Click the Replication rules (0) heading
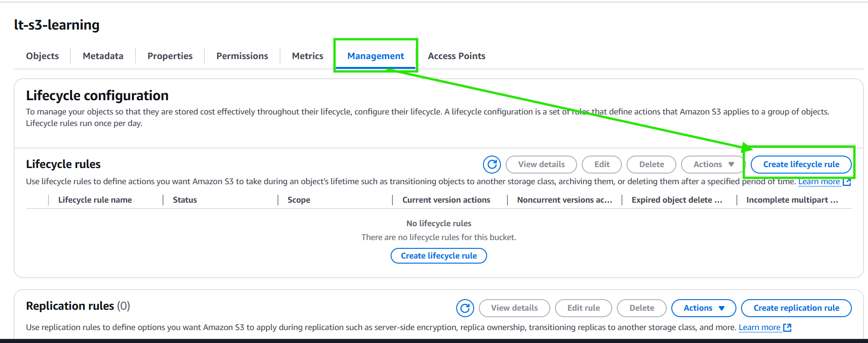 [78, 306]
